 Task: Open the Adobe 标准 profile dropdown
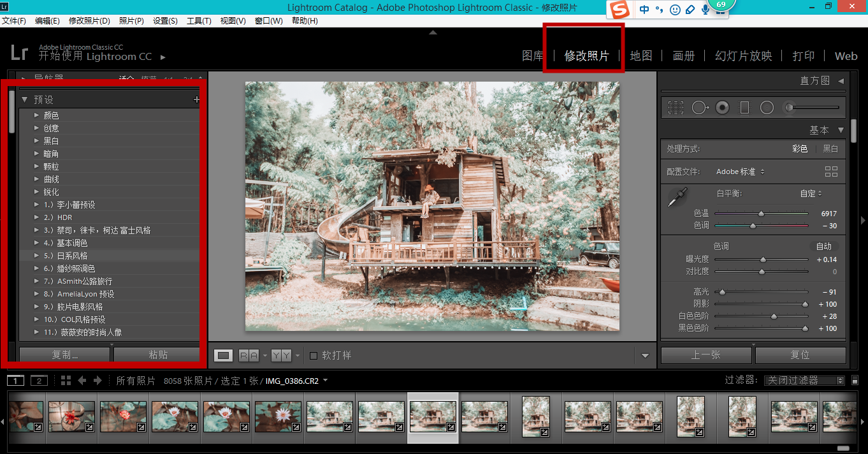click(x=740, y=172)
